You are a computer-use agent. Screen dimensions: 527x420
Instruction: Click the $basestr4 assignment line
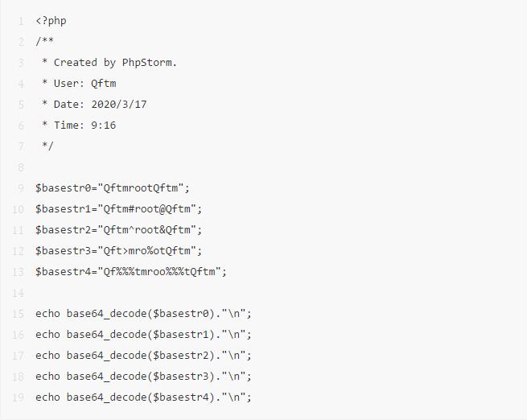[131, 271]
